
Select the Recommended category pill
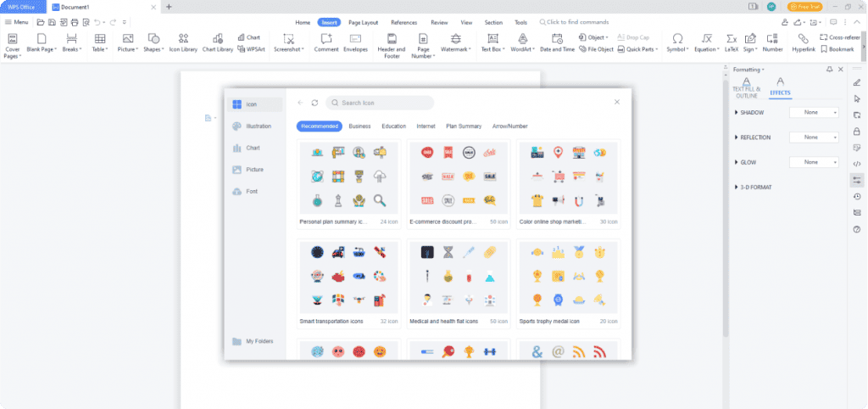tap(320, 126)
